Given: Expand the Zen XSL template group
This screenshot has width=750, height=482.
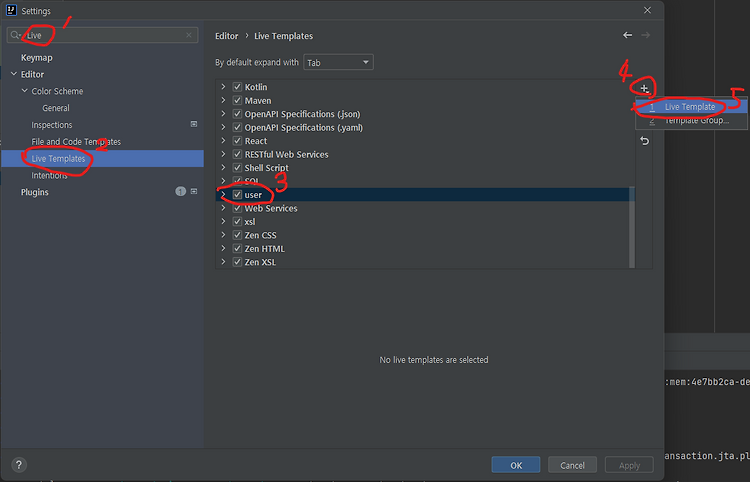Looking at the screenshot, I should point(223,262).
